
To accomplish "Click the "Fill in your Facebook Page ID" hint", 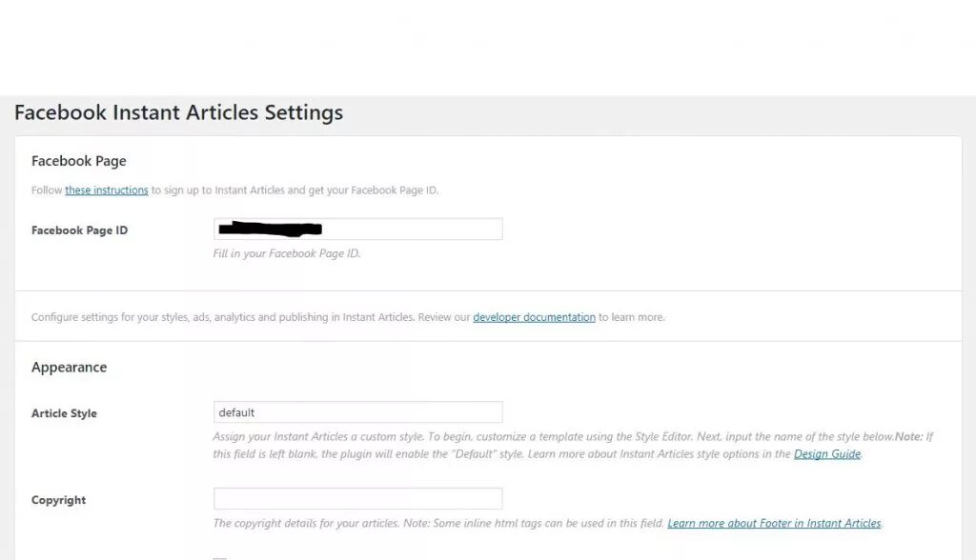I will coord(286,253).
